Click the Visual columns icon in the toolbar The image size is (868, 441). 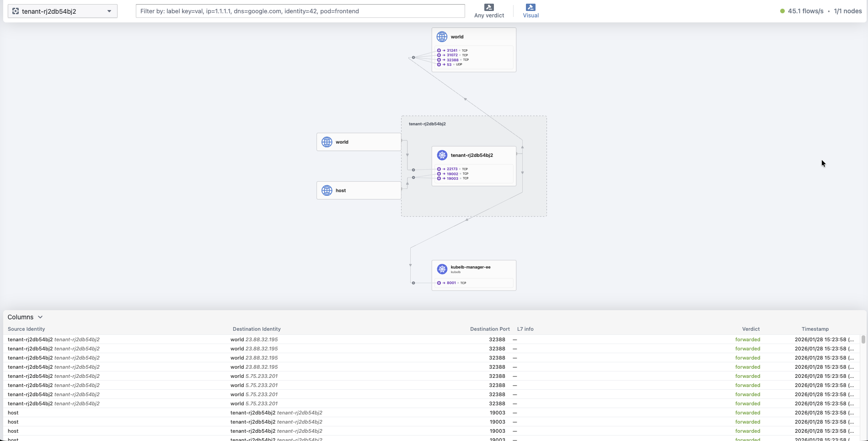coord(530,7)
